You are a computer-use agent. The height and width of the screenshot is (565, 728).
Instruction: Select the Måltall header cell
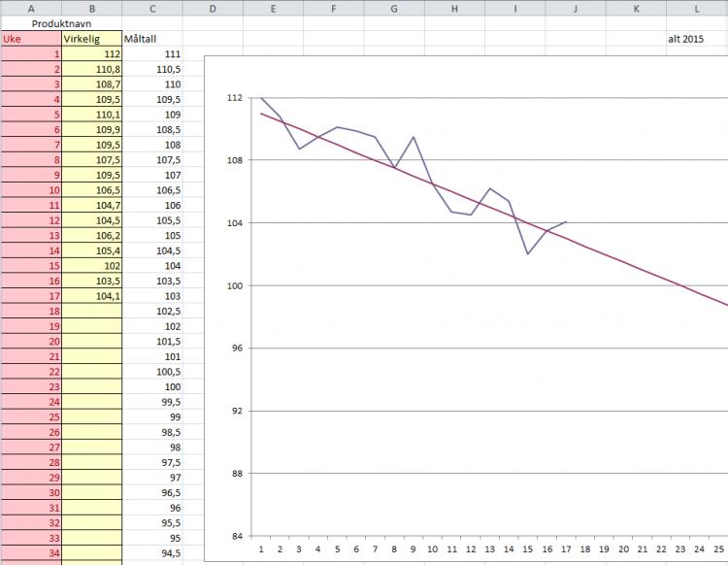pos(152,39)
